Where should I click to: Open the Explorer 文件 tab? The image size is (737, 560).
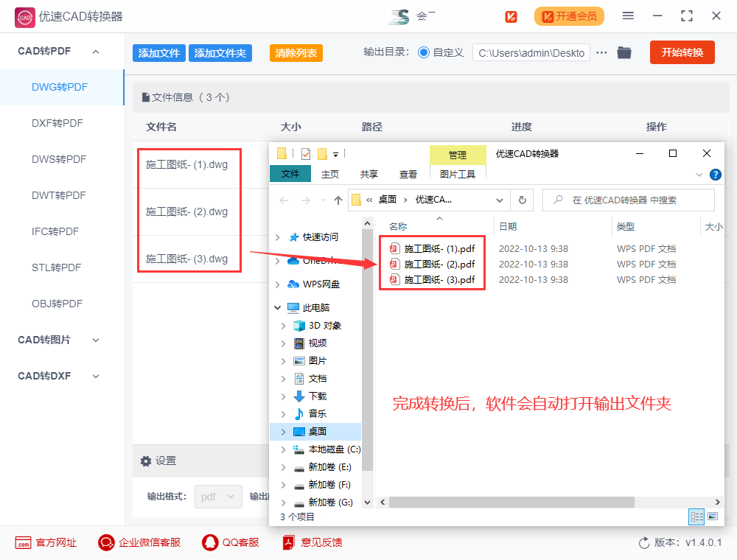click(x=290, y=174)
